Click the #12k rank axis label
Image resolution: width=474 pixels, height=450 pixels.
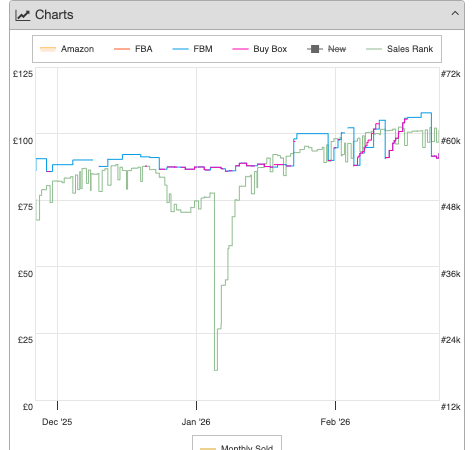tap(451, 407)
